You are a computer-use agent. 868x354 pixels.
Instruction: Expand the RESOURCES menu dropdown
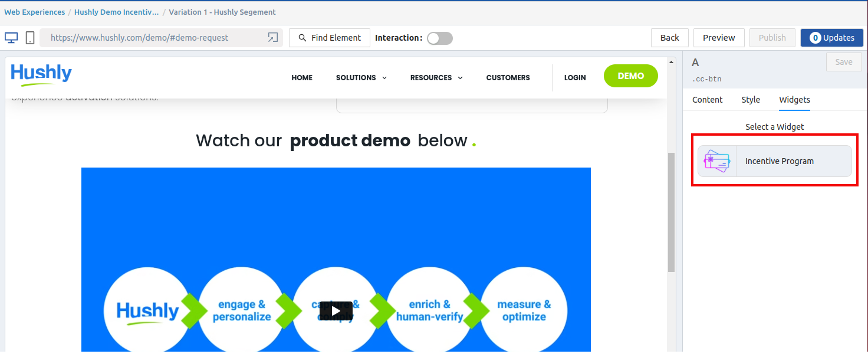tap(436, 78)
